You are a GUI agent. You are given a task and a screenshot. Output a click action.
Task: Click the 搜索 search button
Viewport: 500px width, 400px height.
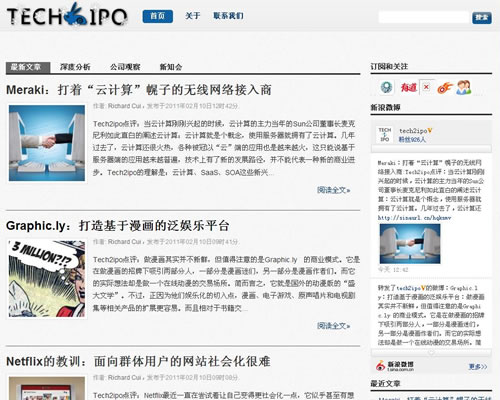[482, 17]
